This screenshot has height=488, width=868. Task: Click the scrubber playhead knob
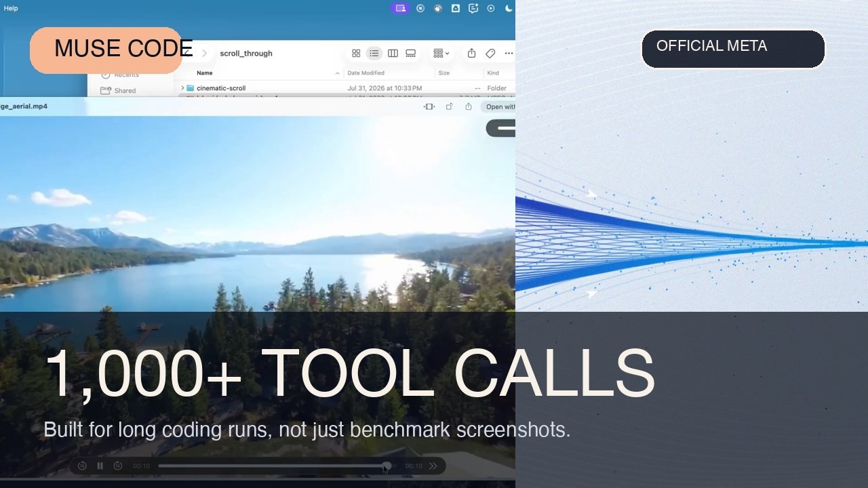click(387, 466)
